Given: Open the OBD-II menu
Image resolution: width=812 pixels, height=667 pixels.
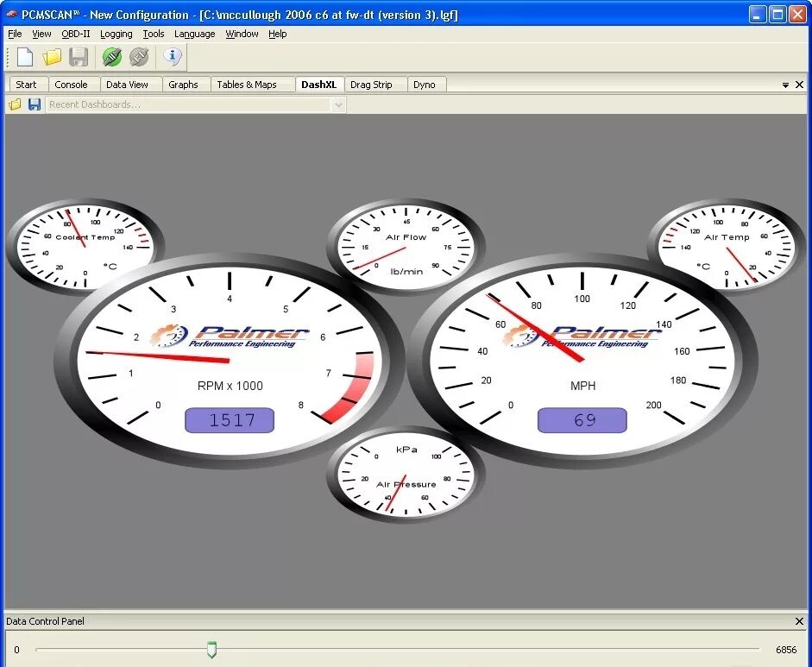Looking at the screenshot, I should [76, 34].
